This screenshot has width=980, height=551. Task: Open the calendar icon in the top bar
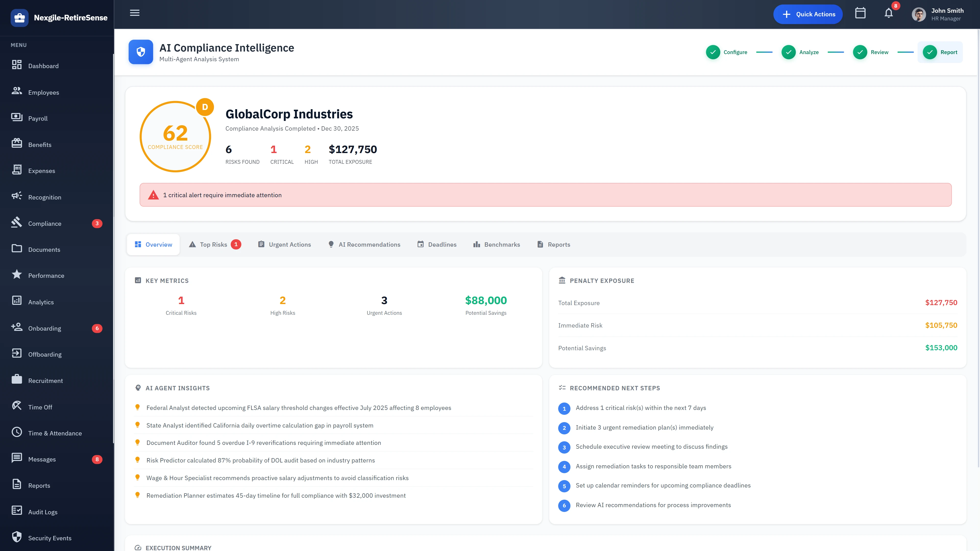[861, 13]
